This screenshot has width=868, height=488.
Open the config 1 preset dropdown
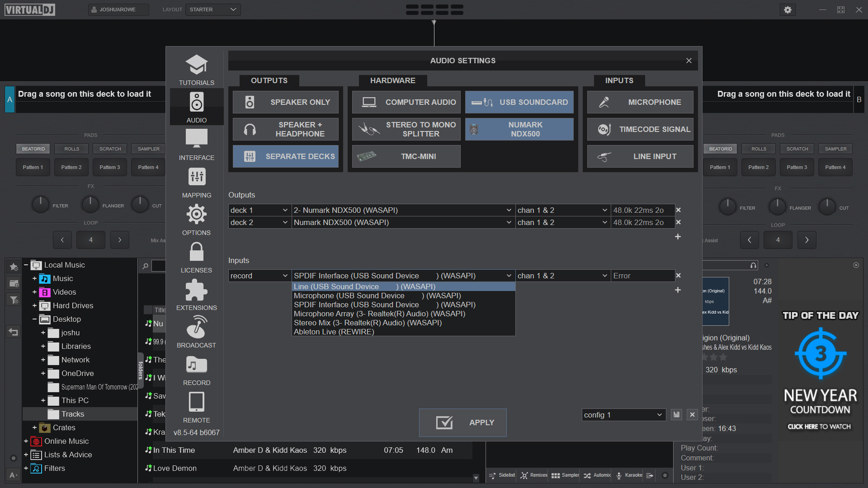623,415
